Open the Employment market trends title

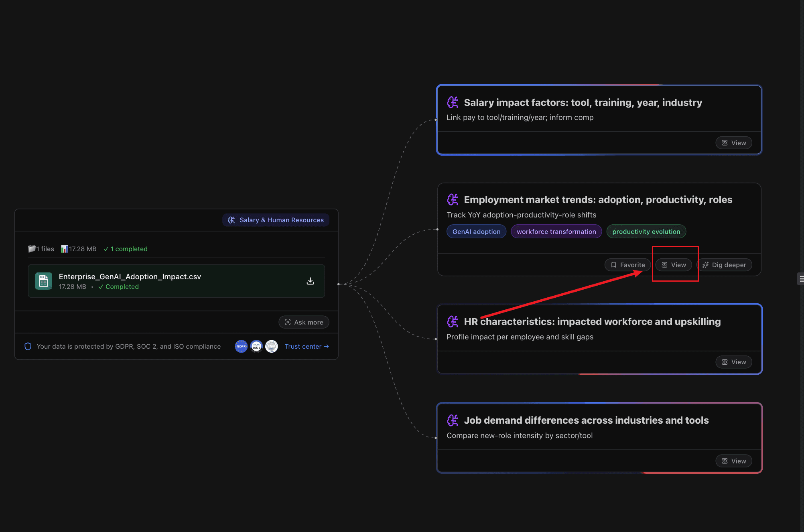click(598, 199)
